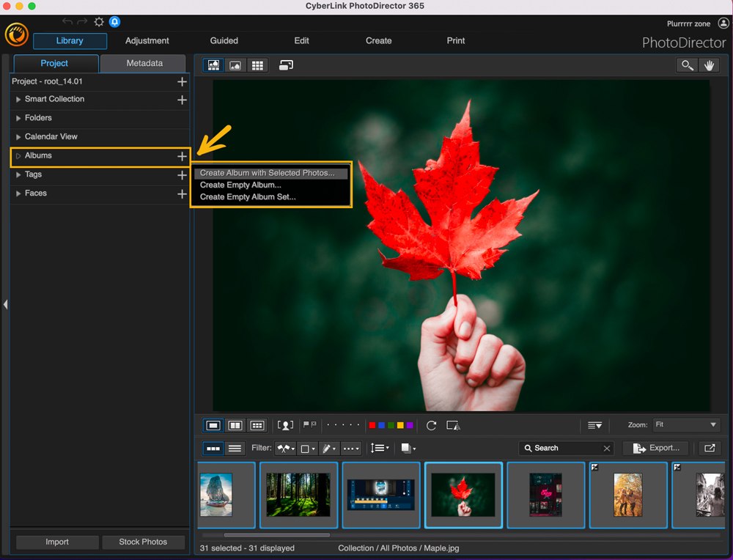Activate the zoom magnifier tool
This screenshot has width=733, height=560.
click(687, 65)
